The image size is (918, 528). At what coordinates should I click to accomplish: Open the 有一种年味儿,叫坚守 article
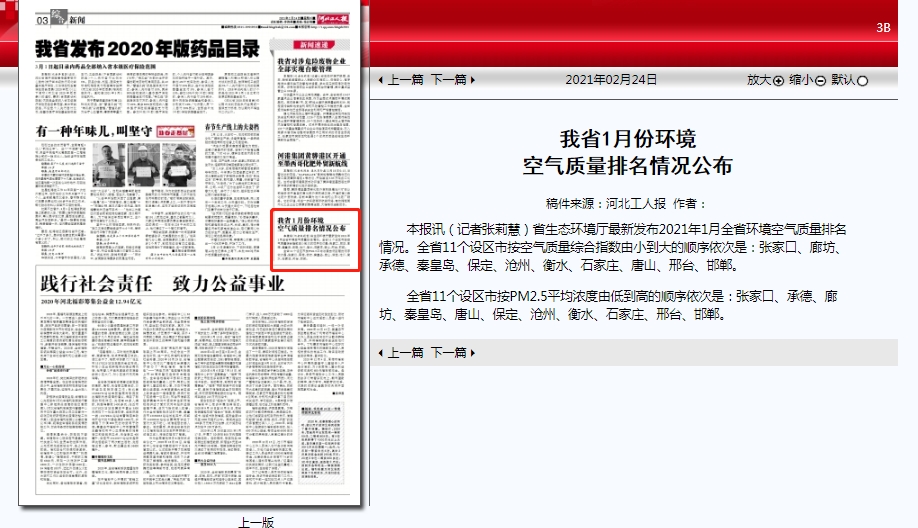pos(95,131)
